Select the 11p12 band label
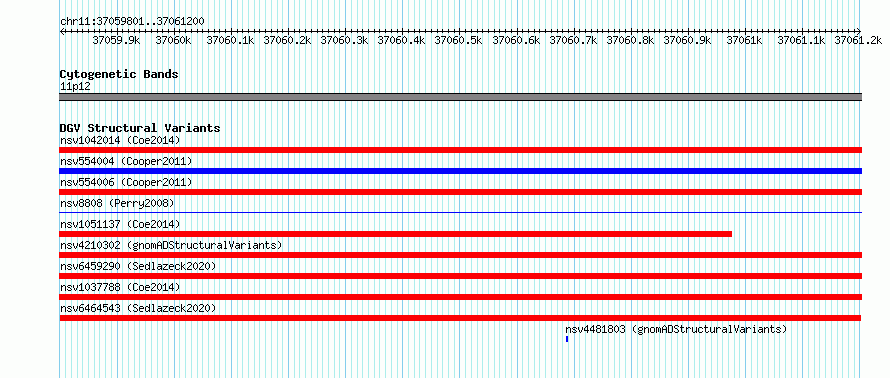 (75, 87)
